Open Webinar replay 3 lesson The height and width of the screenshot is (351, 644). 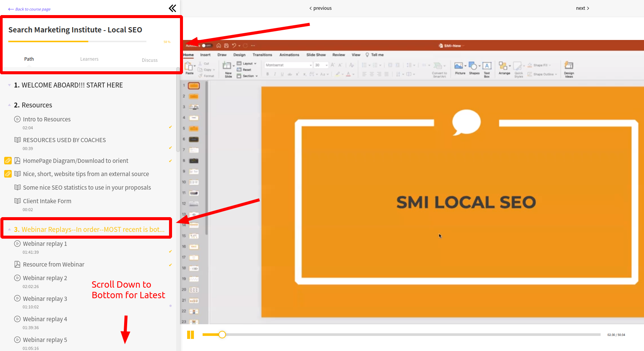tap(45, 299)
